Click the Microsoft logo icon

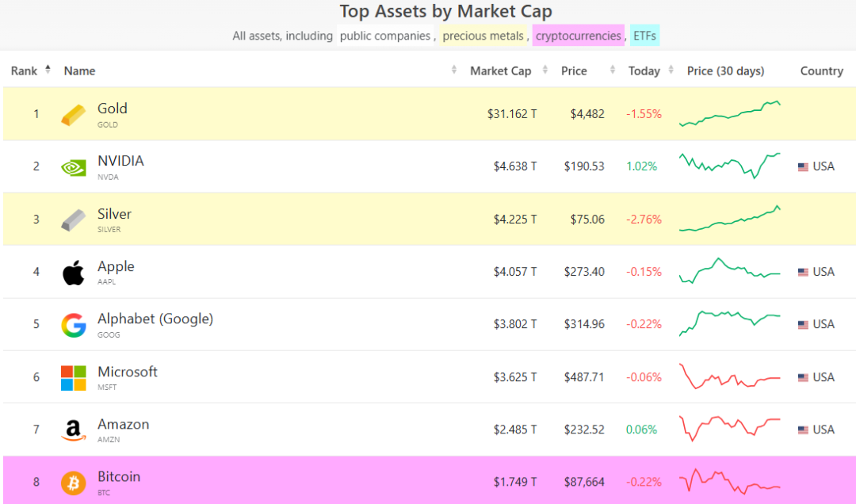[73, 377]
